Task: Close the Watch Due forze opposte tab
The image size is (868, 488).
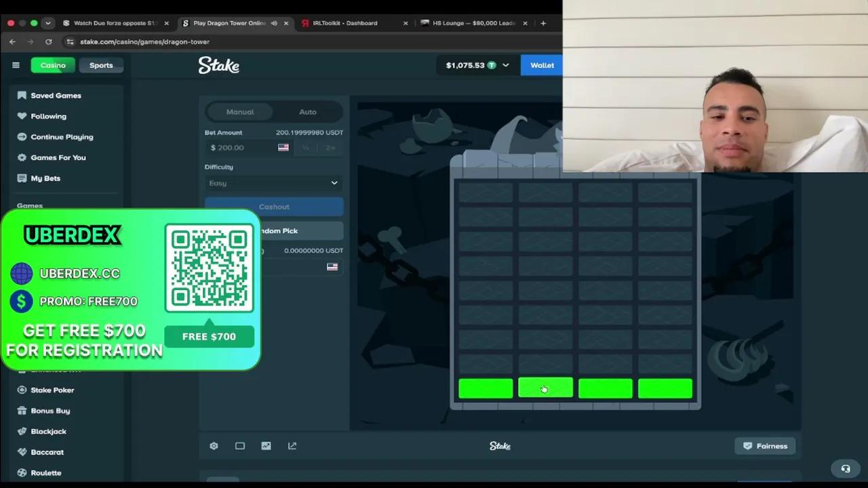Action: pos(166,23)
